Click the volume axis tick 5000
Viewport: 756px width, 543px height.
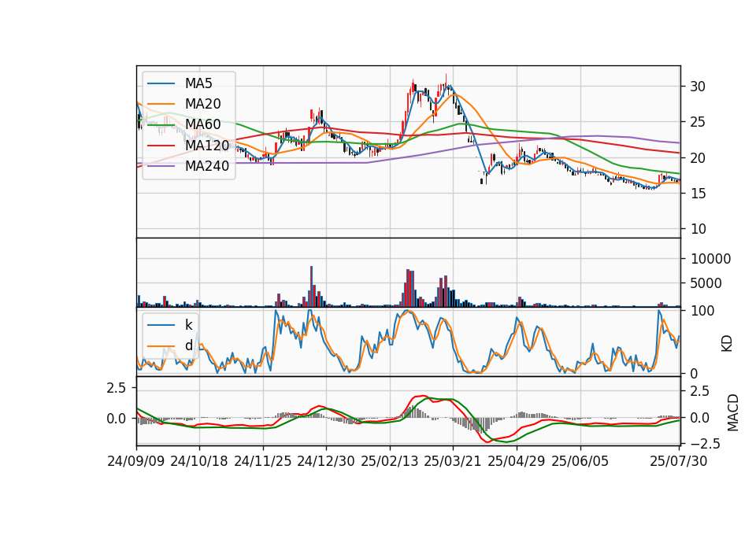(x=706, y=283)
